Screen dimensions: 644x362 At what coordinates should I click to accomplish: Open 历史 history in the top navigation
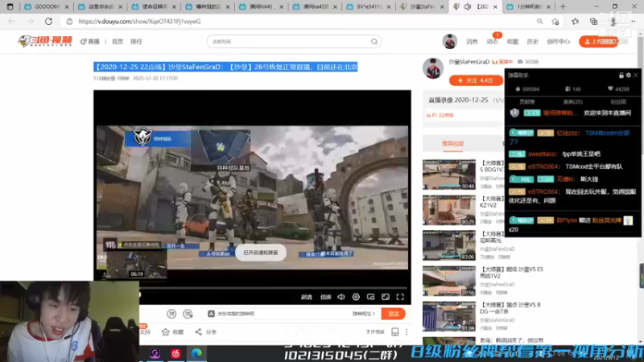point(532,42)
